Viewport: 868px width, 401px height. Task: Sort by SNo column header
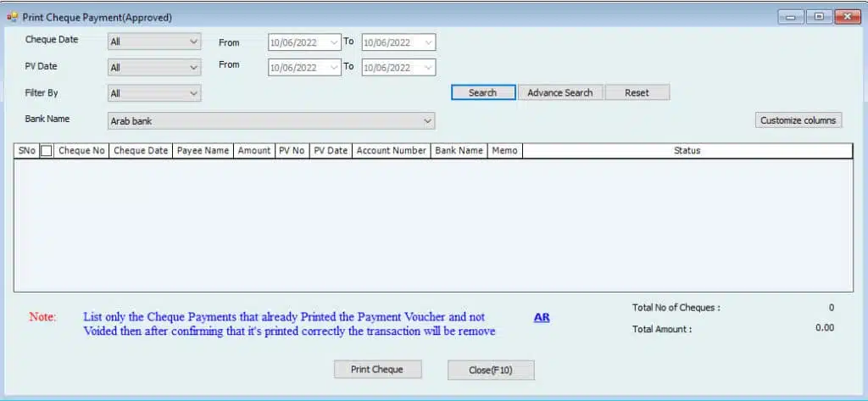(x=26, y=151)
